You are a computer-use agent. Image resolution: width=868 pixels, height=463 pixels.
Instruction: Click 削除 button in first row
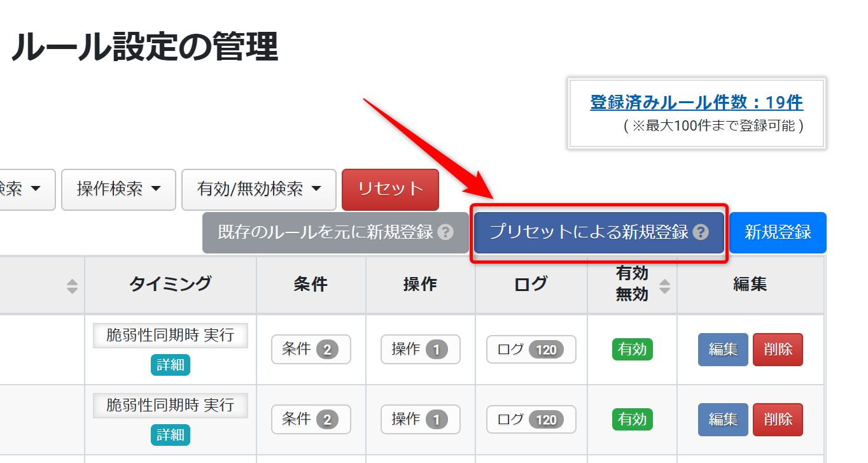(778, 350)
